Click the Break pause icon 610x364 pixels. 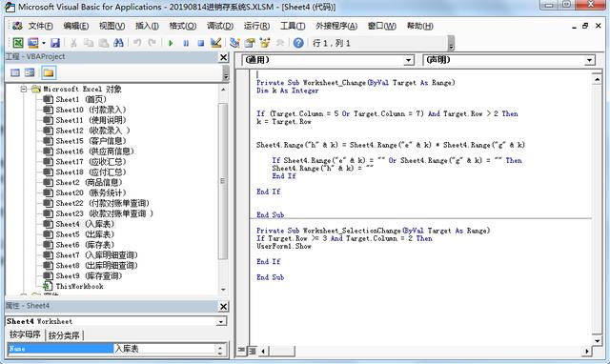[x=186, y=43]
